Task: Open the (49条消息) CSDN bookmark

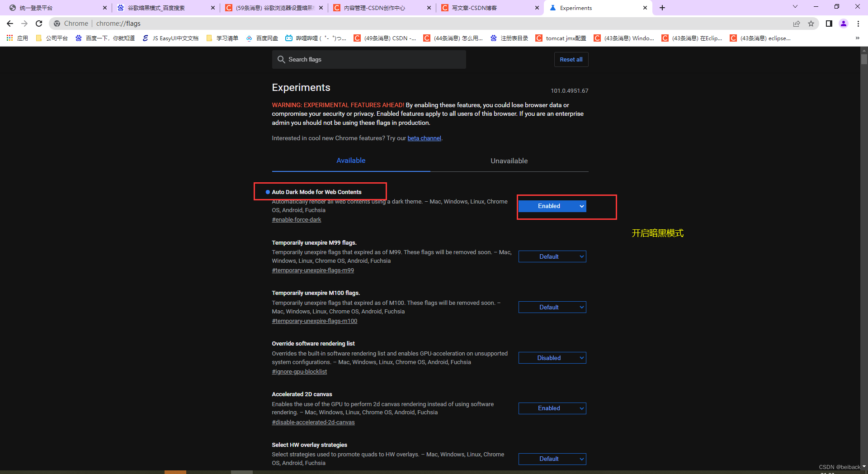Action: 385,38
